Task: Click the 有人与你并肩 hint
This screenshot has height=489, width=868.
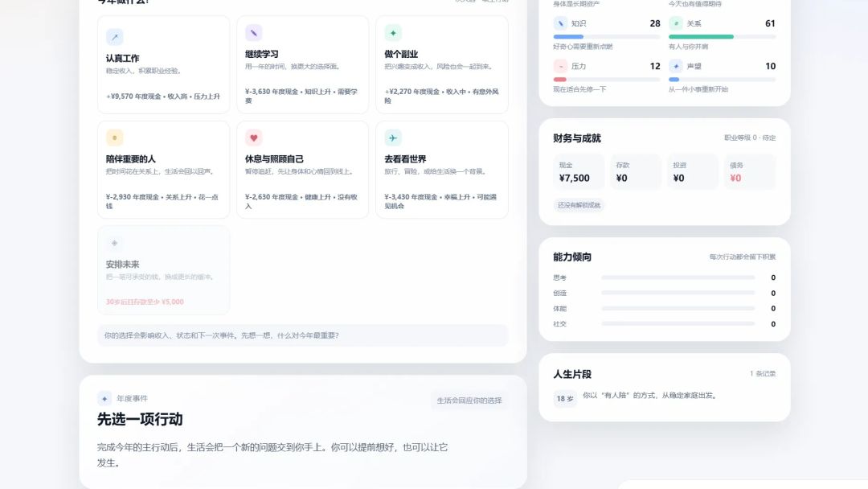Action: [x=688, y=47]
